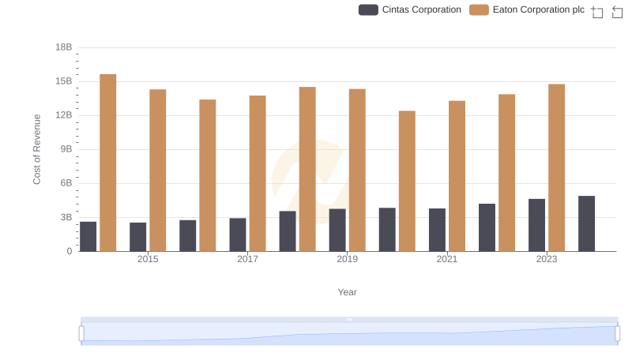This screenshot has height=364, width=632.
Task: Click the zoom reset icon
Action: point(617,12)
